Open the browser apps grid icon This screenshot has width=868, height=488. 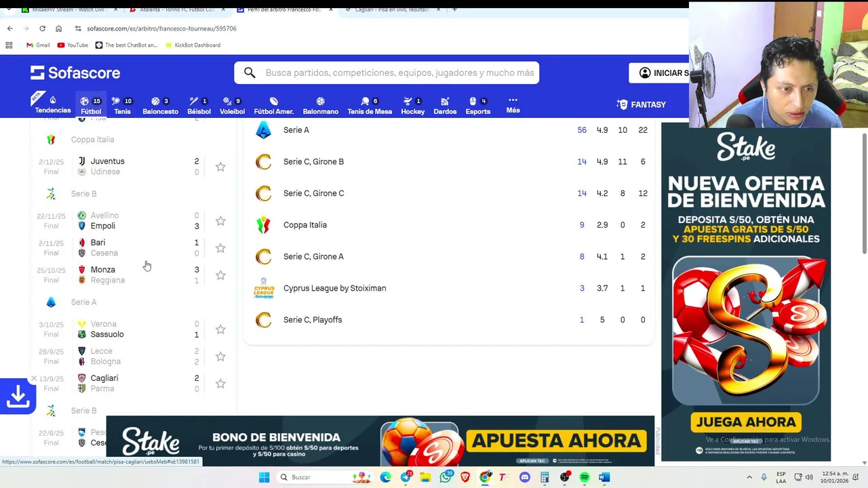pyautogui.click(x=9, y=45)
